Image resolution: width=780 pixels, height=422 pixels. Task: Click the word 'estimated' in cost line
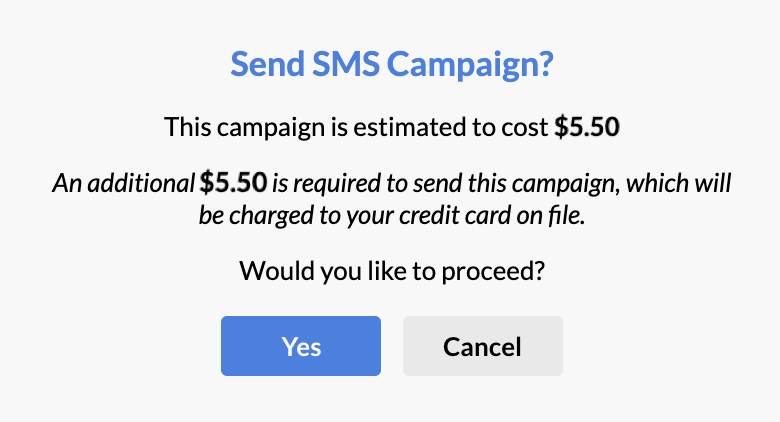[409, 127]
